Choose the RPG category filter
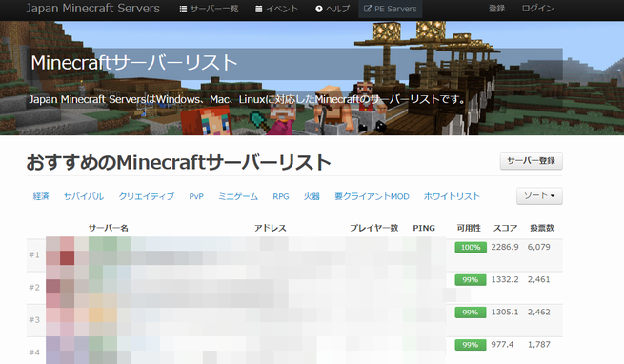 pos(281,196)
